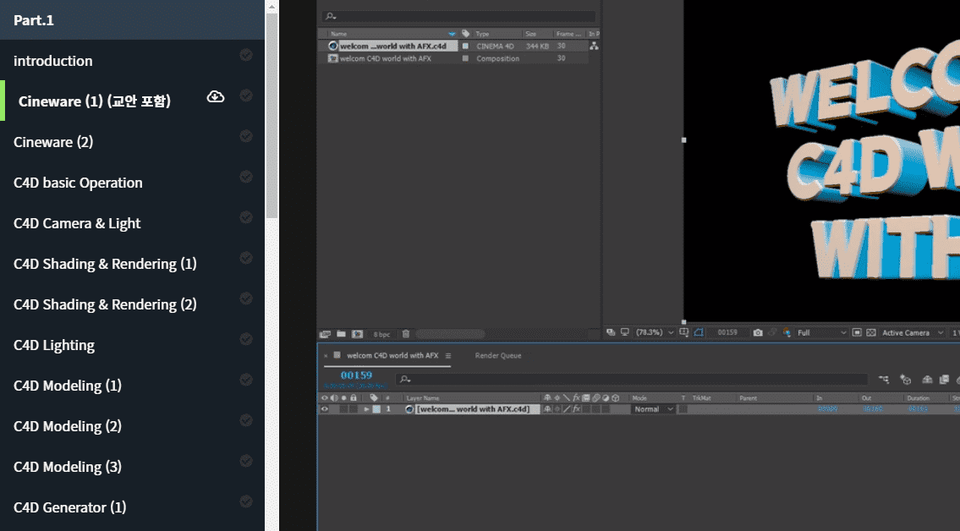Toggle quality switch for layer 1
This screenshot has width=960, height=531.
click(567, 409)
